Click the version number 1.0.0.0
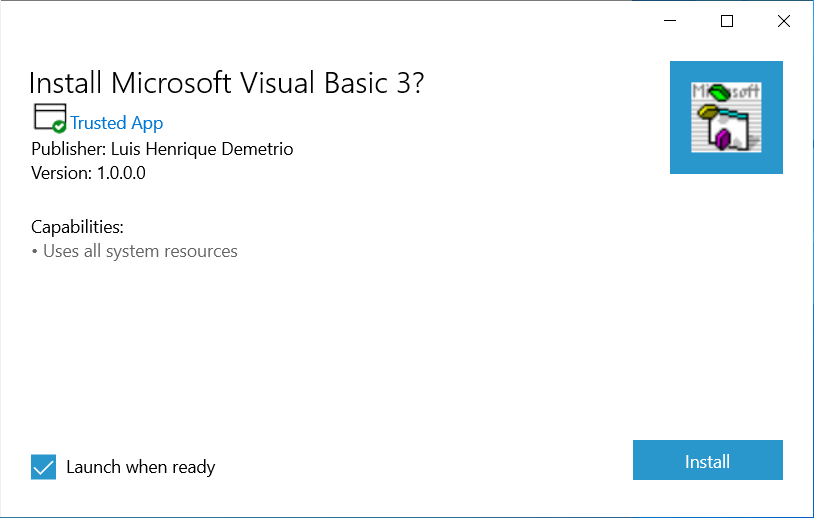The width and height of the screenshot is (814, 518). (121, 172)
